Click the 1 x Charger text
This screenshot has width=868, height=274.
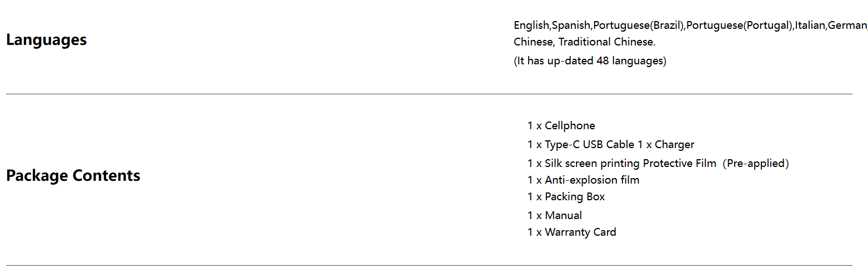tap(666, 145)
